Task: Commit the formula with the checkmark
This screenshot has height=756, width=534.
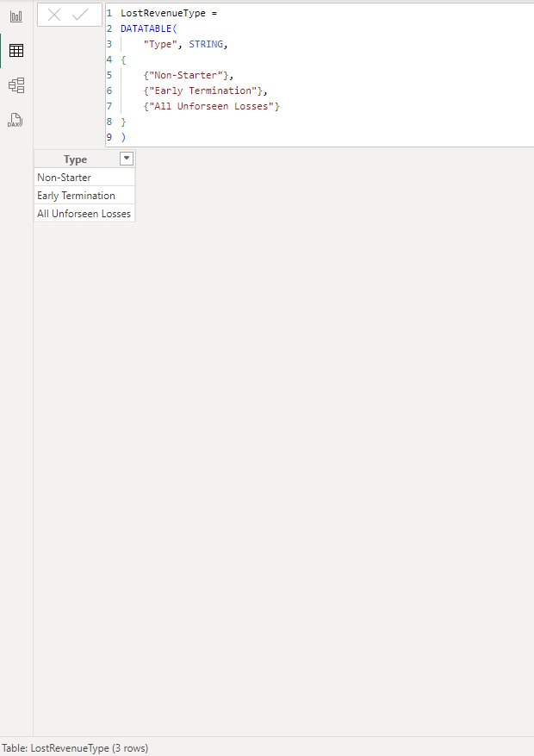Action: pos(81,15)
